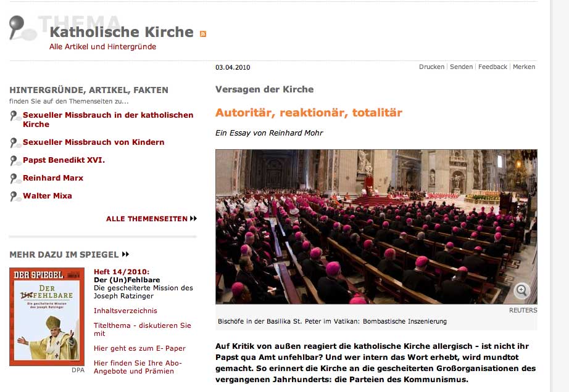
Task: Click pin icon beside Walter Mixa
Action: pos(15,196)
